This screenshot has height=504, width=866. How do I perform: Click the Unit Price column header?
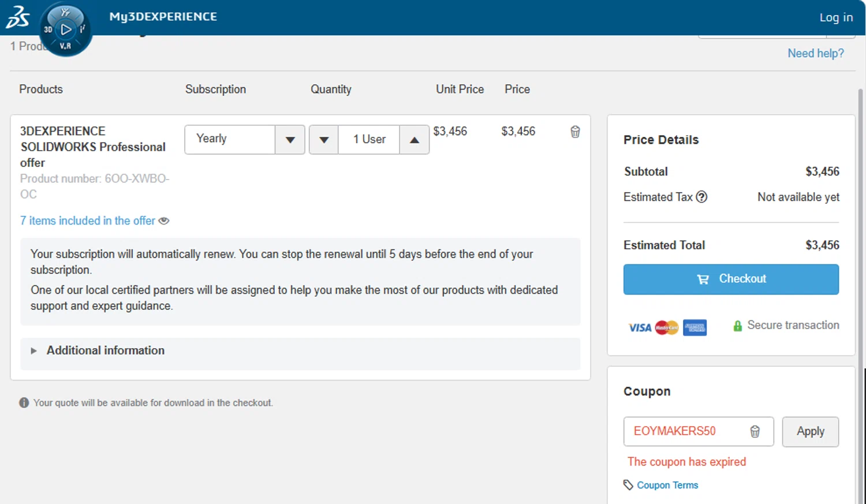tap(460, 89)
